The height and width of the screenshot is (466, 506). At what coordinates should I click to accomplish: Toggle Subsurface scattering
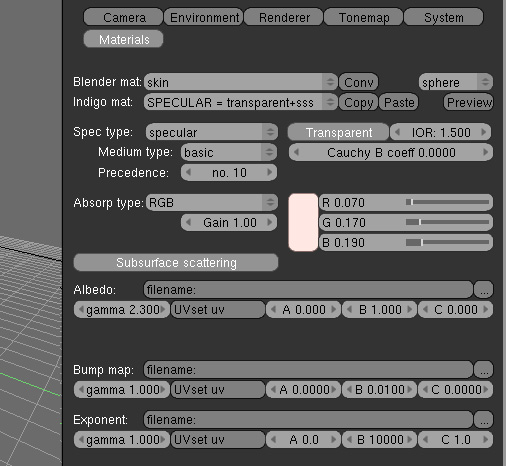176,263
